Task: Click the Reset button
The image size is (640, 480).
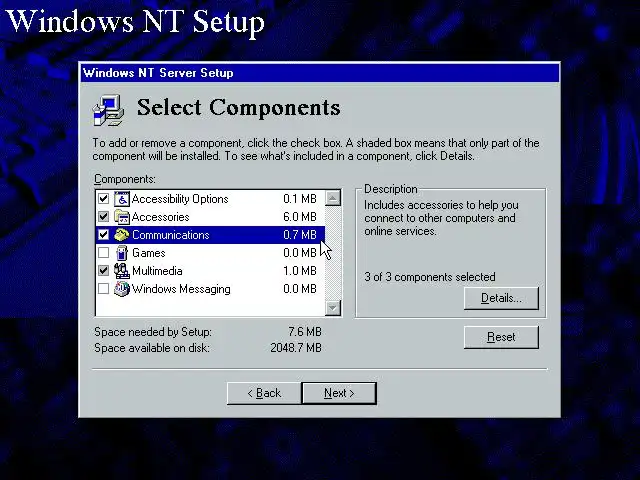Action: (501, 337)
